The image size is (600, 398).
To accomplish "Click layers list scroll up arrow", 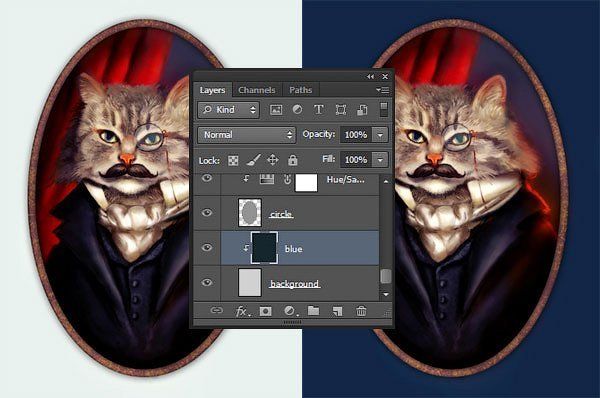I will 386,181.
